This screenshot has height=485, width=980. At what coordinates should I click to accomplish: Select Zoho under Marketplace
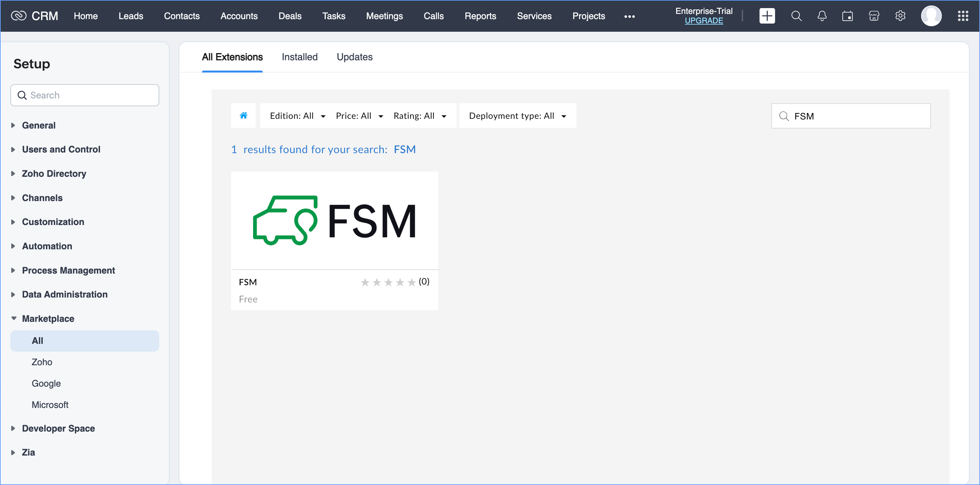[x=42, y=362]
